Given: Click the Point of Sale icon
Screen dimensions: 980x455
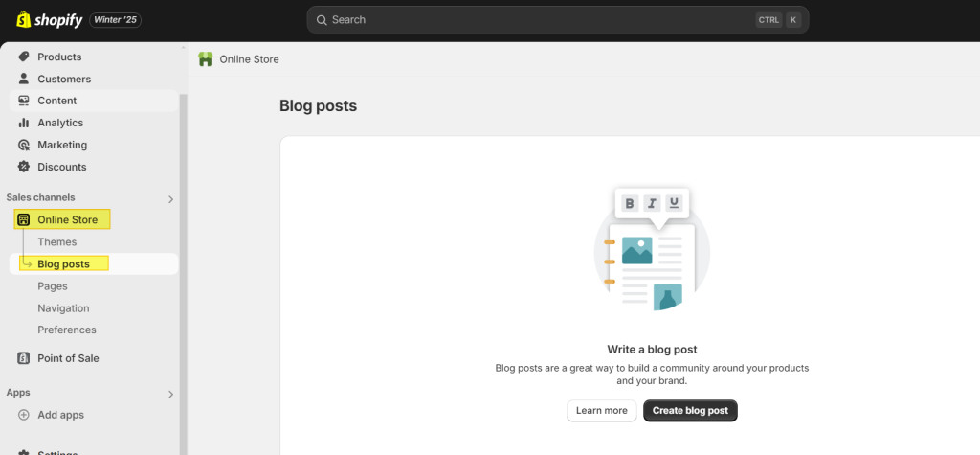Looking at the screenshot, I should 24,358.
